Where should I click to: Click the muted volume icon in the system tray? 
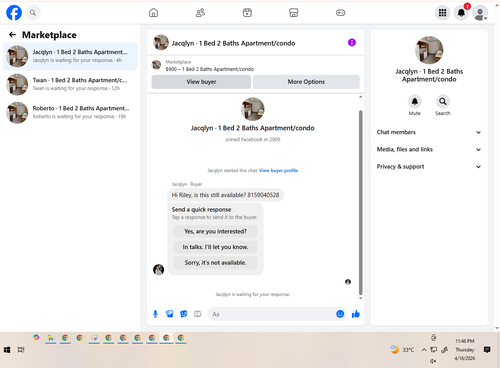coord(433,361)
